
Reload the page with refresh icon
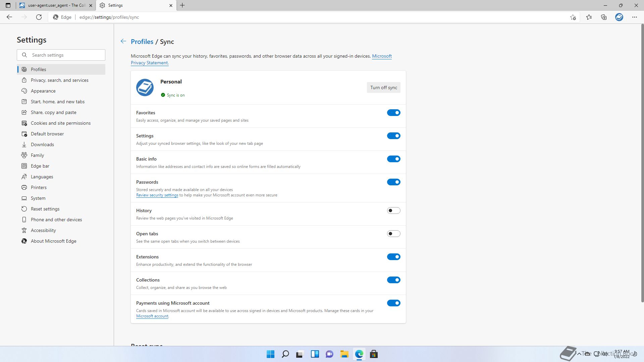point(39,17)
